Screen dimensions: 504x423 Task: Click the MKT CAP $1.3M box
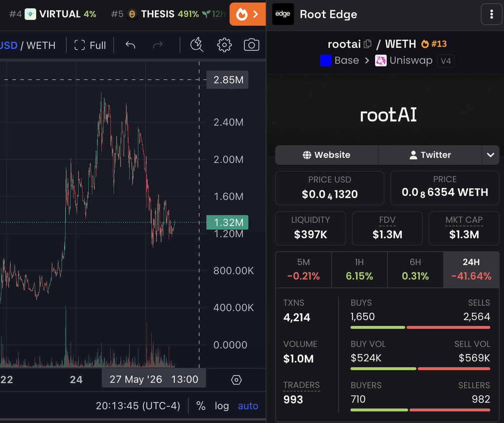[464, 228]
